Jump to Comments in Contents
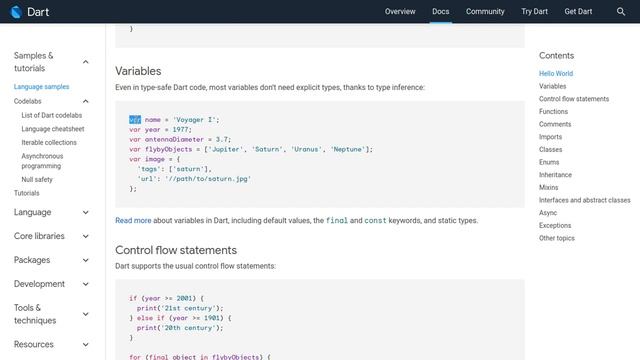The width and height of the screenshot is (640, 360). [555, 124]
